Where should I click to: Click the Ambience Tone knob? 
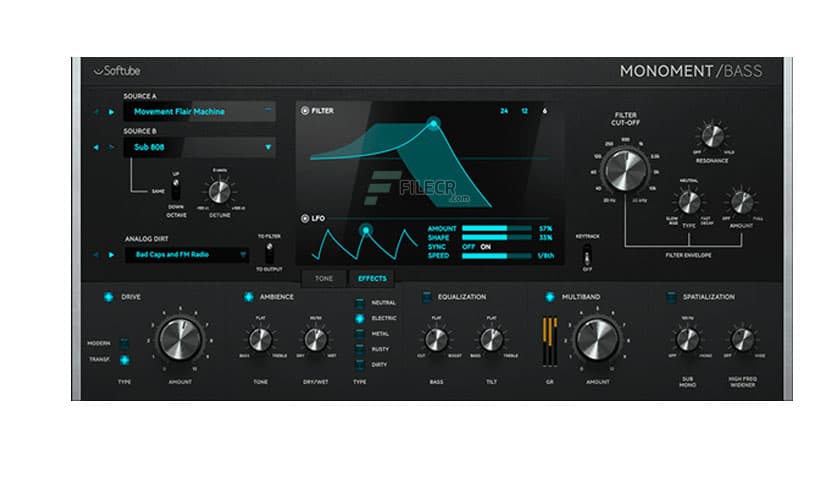(260, 340)
